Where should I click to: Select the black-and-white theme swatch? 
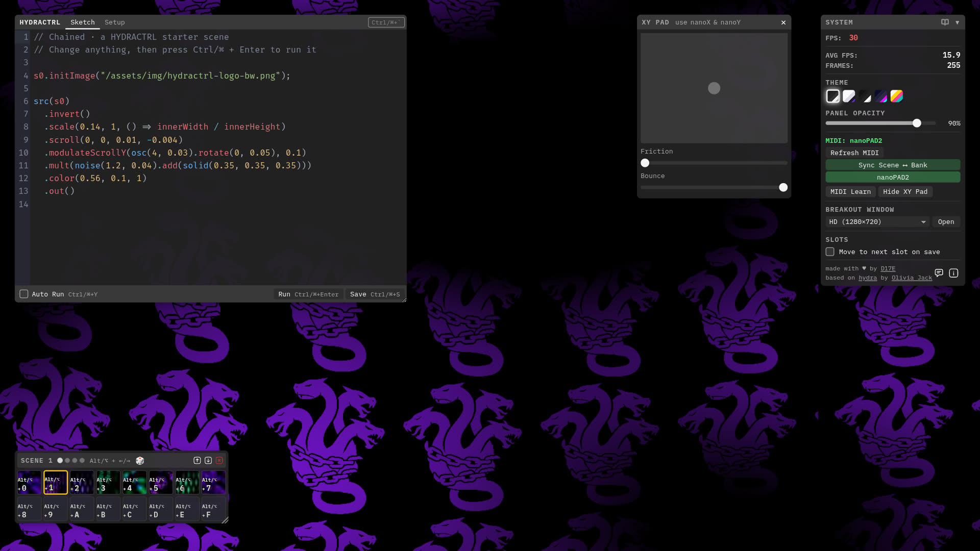coord(865,96)
